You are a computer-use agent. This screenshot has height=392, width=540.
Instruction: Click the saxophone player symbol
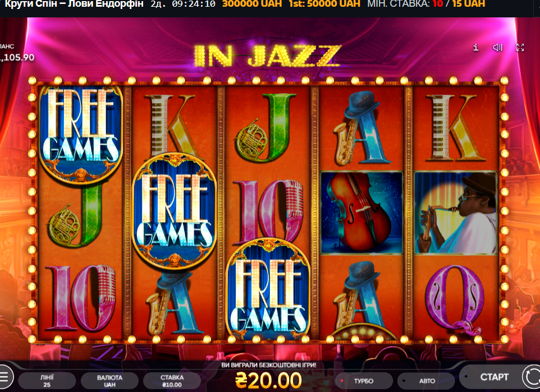point(455,213)
